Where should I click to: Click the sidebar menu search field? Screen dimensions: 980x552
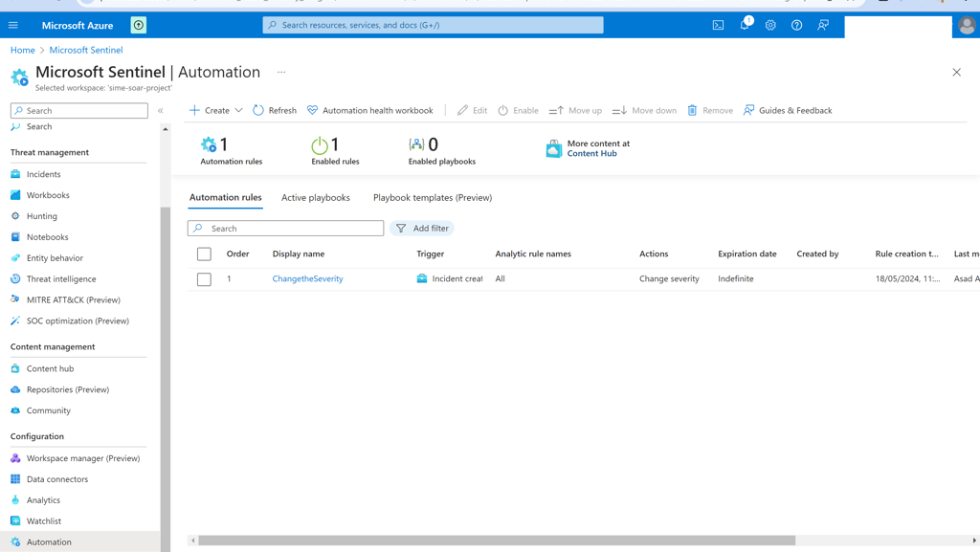(79, 111)
